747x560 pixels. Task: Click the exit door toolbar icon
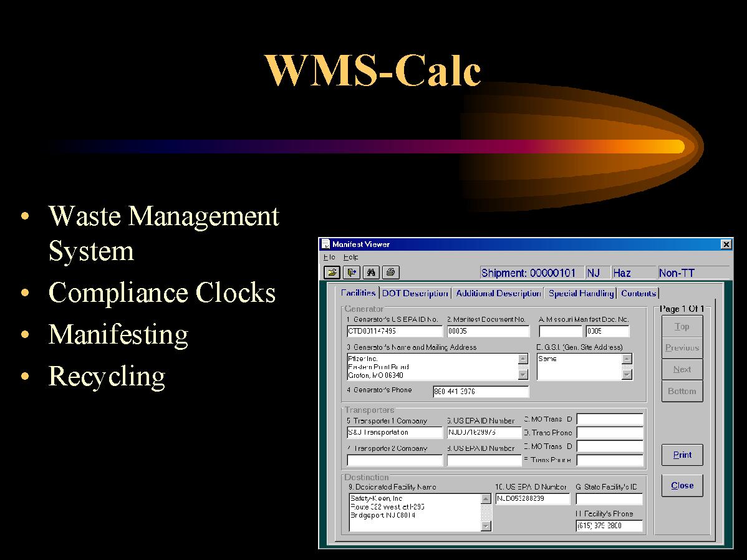pyautogui.click(x=353, y=273)
